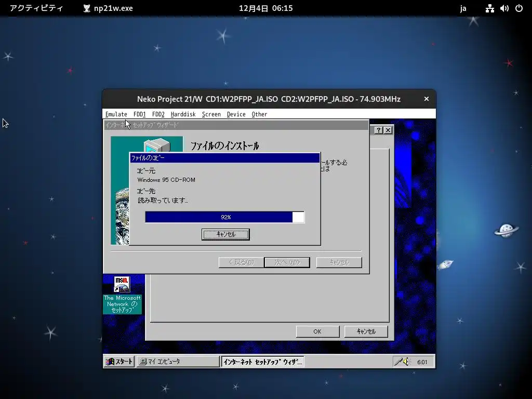
Task: Click the wizard's greyed キャンセル button
Action: click(339, 262)
